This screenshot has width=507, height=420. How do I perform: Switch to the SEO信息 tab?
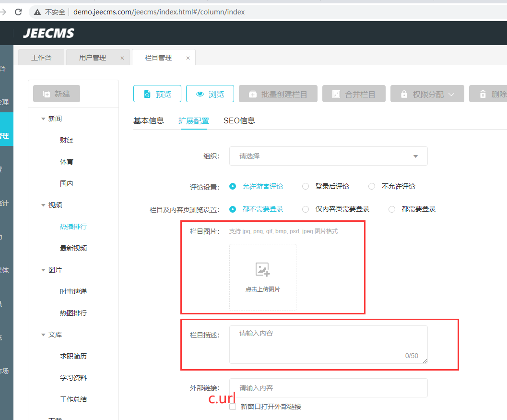pyautogui.click(x=239, y=121)
